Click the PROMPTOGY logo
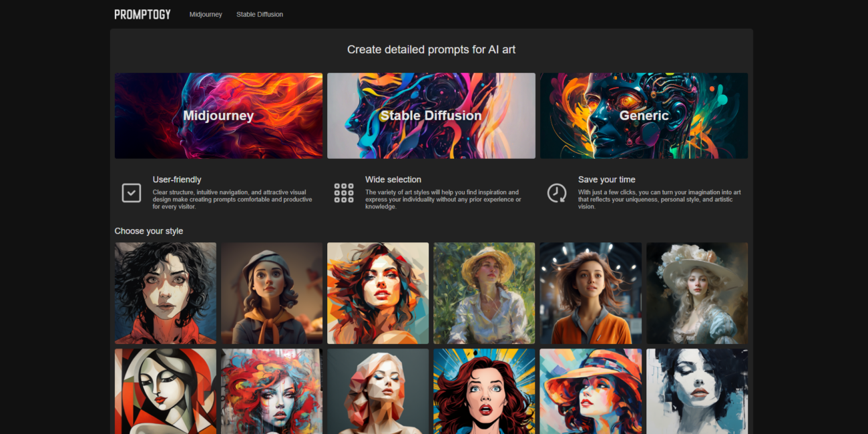Screen dimensions: 868x434 point(142,14)
